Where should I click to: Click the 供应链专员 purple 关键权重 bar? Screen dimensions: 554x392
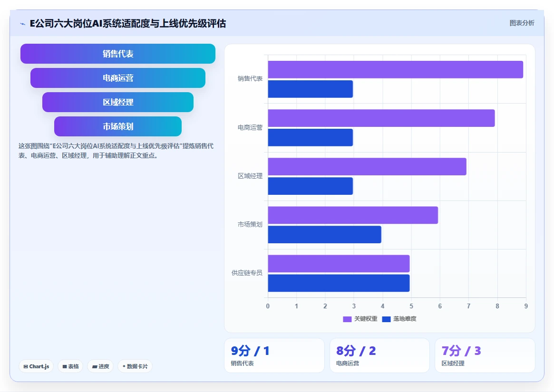point(339,263)
